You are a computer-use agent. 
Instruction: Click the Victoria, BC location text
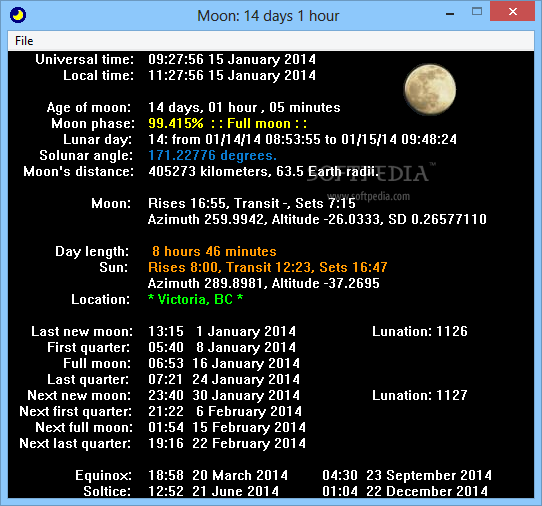click(x=196, y=299)
